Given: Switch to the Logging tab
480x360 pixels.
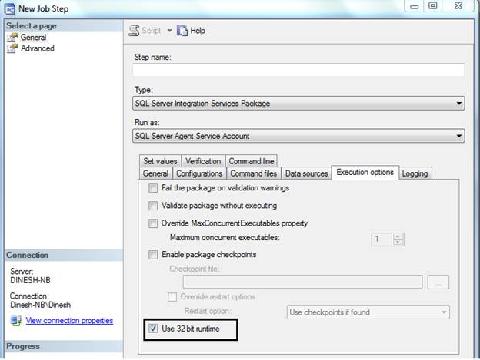Looking at the screenshot, I should coord(415,174).
